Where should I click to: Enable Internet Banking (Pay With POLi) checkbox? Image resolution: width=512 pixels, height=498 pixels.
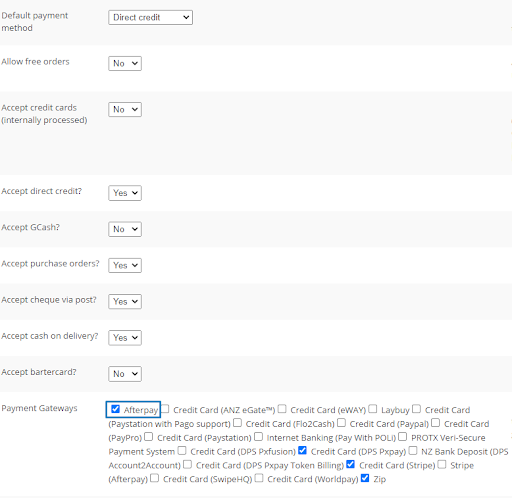point(258,436)
